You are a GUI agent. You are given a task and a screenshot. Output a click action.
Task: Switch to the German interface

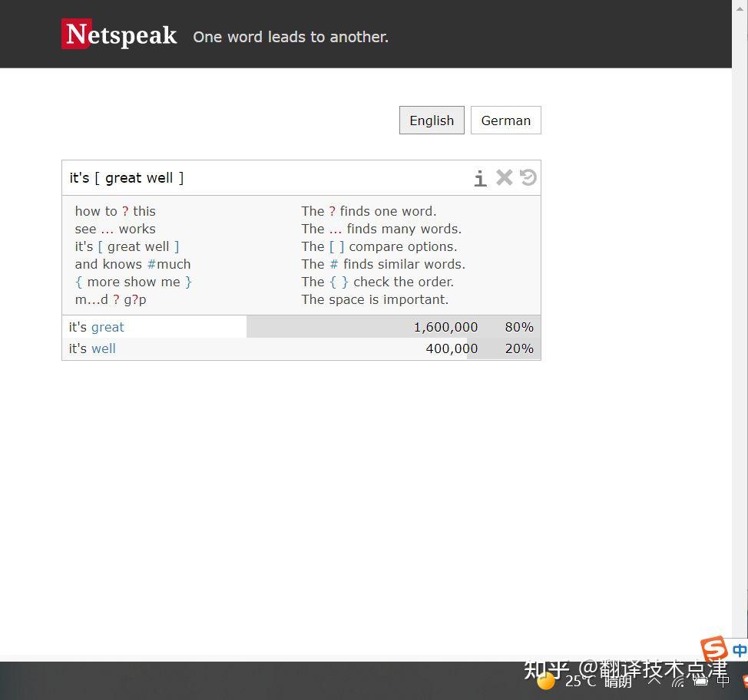pos(505,120)
